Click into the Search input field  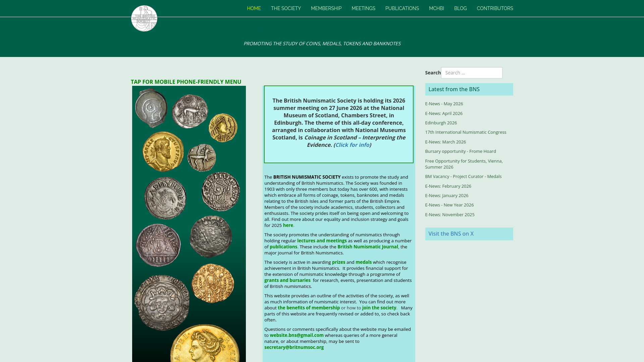pos(472,73)
